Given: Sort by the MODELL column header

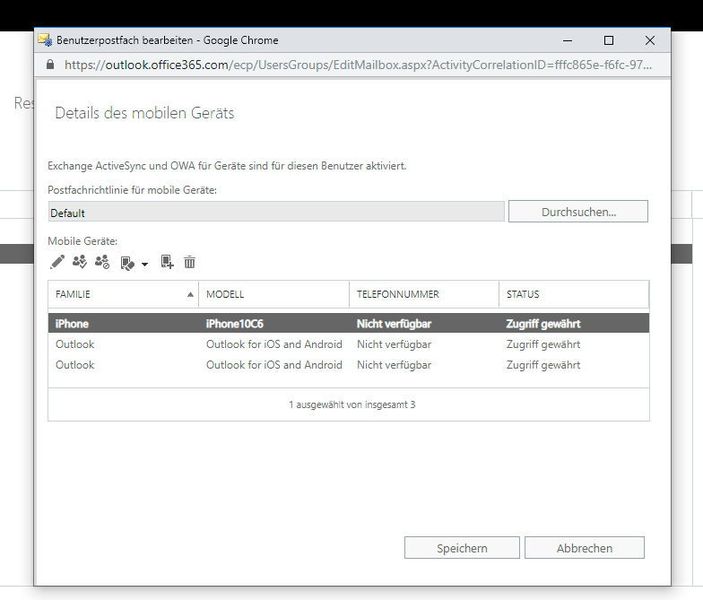Looking at the screenshot, I should (273, 294).
